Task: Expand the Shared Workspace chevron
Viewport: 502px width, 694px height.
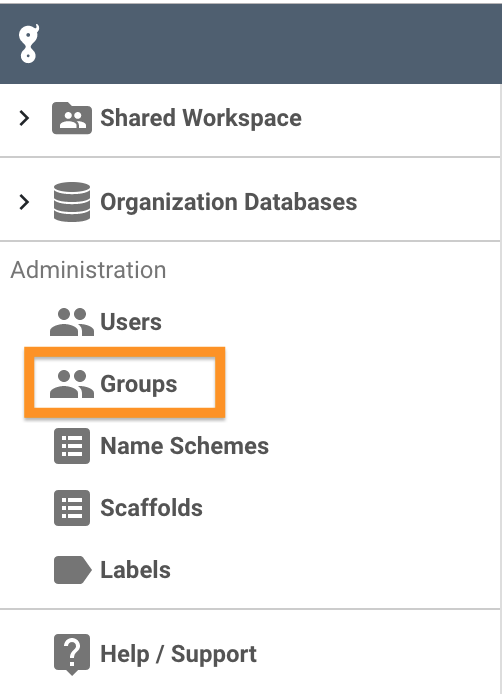Action: coord(24,118)
